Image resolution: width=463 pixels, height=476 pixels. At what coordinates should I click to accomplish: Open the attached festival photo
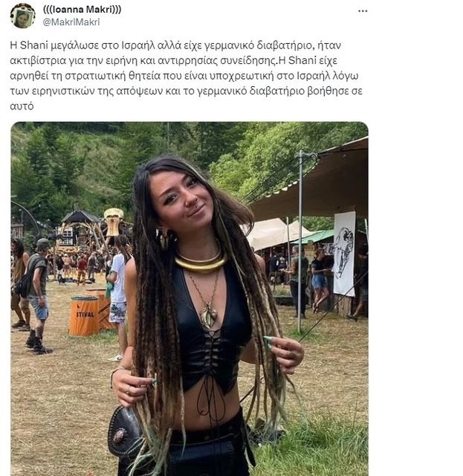click(x=190, y=299)
